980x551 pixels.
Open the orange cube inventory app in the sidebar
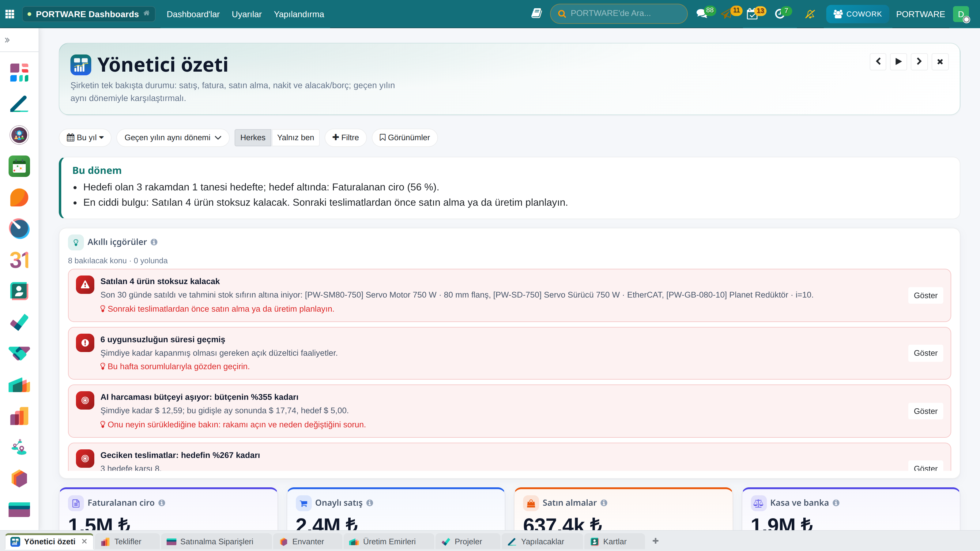pyautogui.click(x=19, y=478)
